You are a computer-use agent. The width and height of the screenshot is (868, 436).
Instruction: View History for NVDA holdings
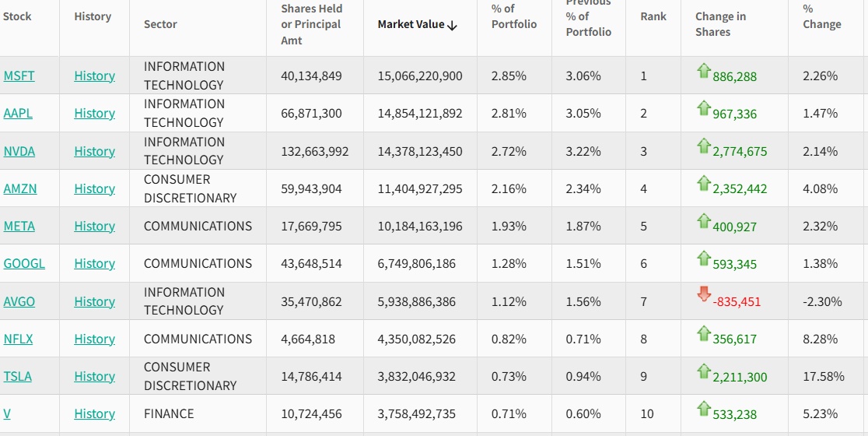pyautogui.click(x=94, y=151)
